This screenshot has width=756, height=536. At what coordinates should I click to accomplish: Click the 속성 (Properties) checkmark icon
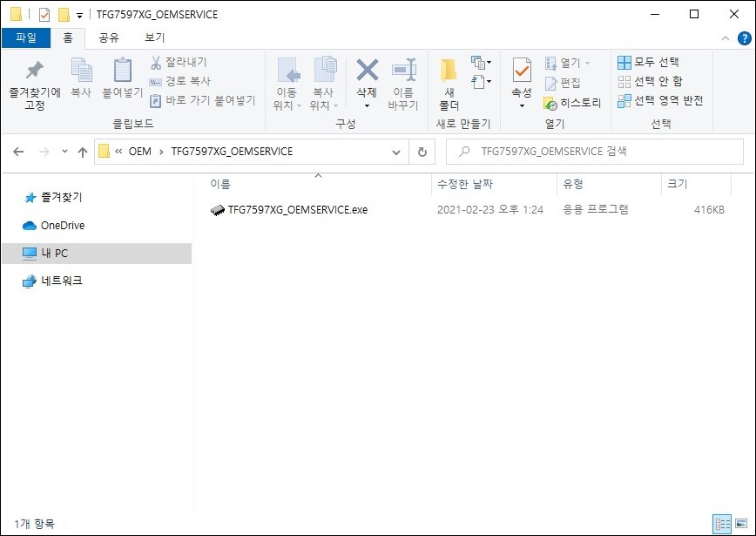click(522, 70)
